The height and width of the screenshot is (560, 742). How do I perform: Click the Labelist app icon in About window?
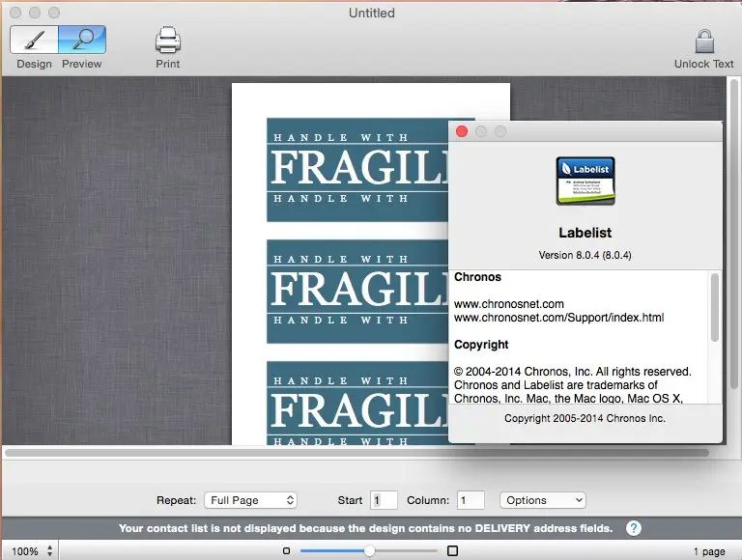click(585, 181)
